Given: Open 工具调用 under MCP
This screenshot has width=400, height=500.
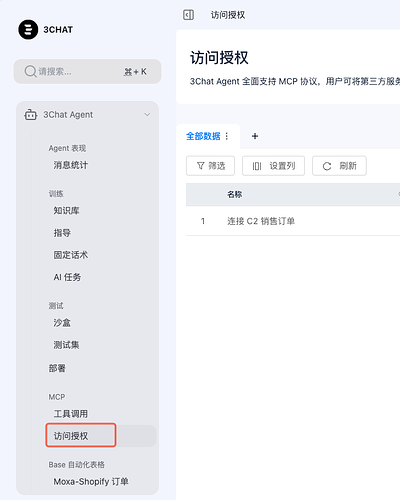Looking at the screenshot, I should click(x=71, y=414).
